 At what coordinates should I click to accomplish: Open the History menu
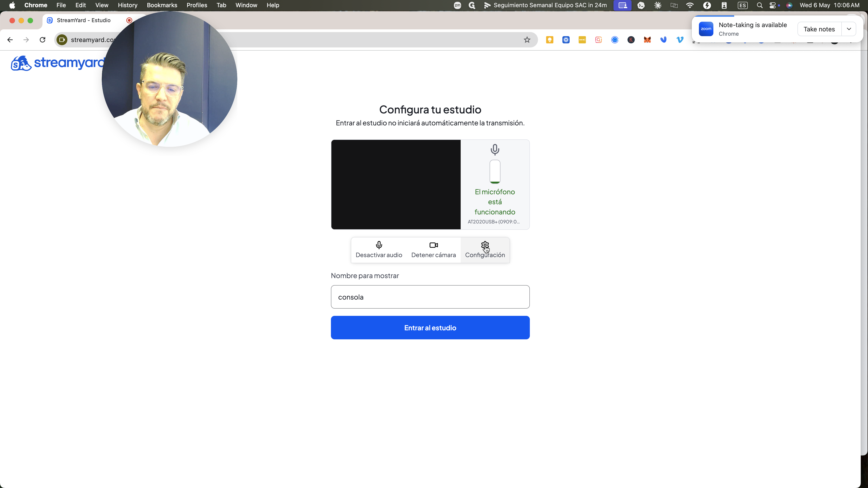tap(127, 5)
